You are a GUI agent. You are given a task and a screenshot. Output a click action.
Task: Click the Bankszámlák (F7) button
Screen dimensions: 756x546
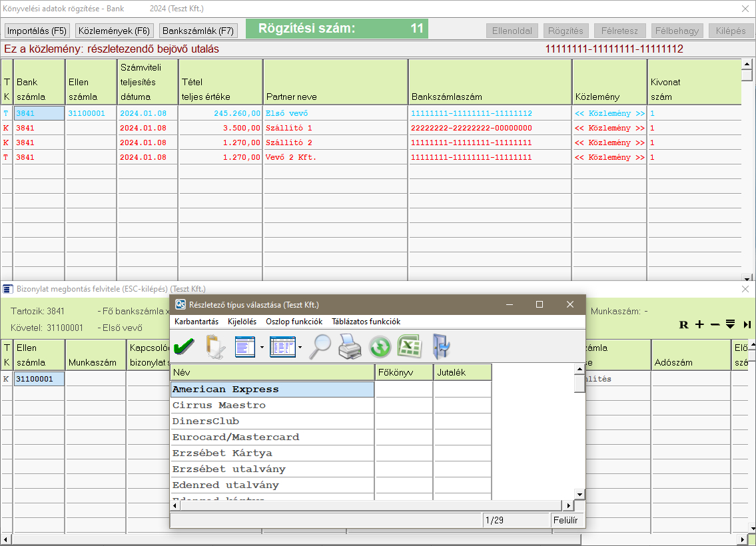pos(198,31)
